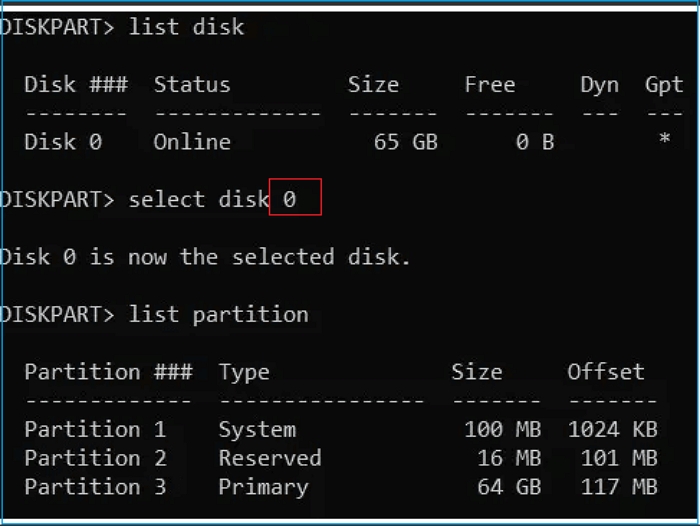Click the Online status value
Screen dimensions: 700x526
[192, 142]
